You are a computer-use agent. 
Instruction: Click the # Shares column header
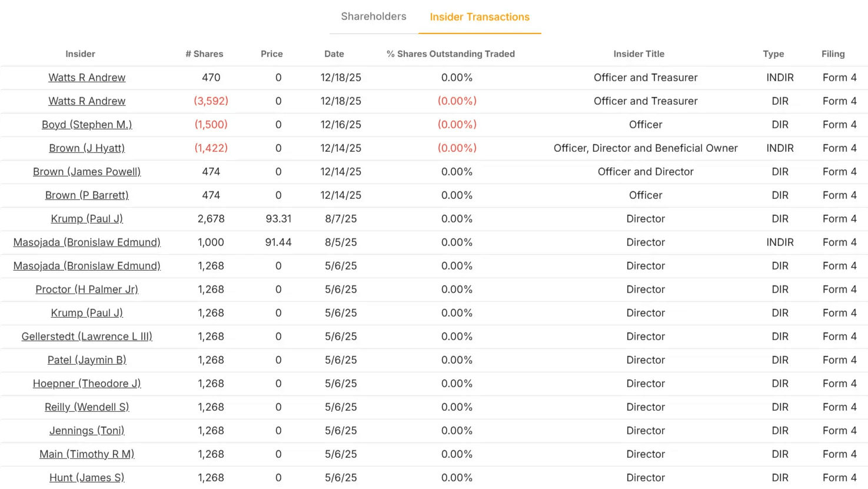[204, 54]
